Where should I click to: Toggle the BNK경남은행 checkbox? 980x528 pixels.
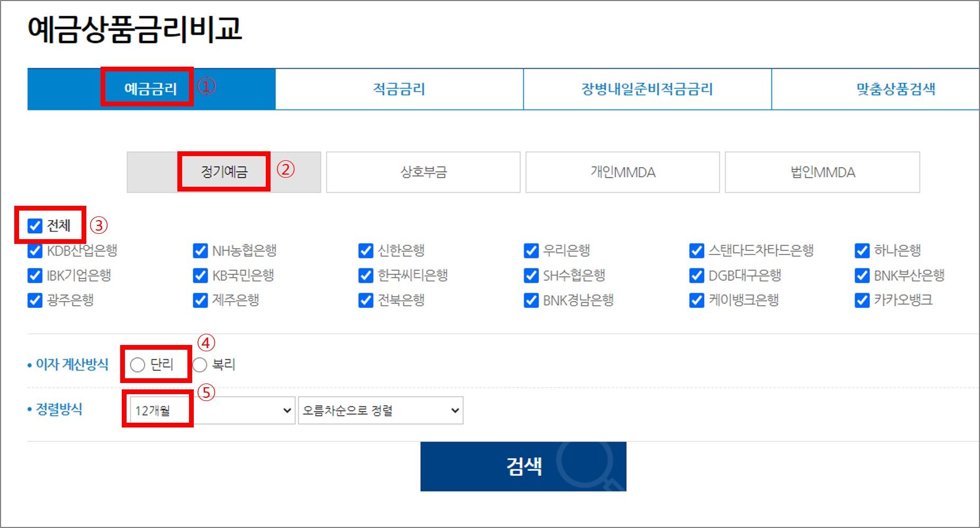coord(531,301)
